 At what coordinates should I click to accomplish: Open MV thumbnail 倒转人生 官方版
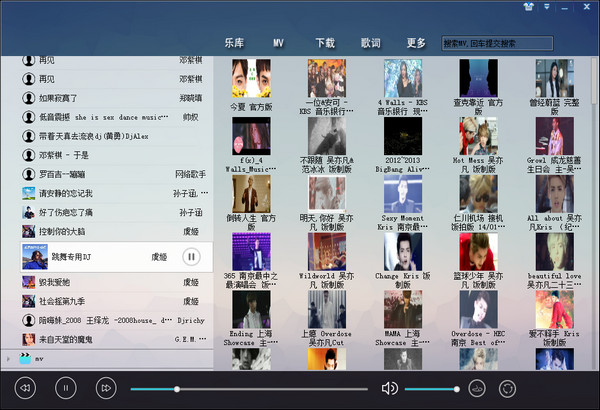point(251,194)
